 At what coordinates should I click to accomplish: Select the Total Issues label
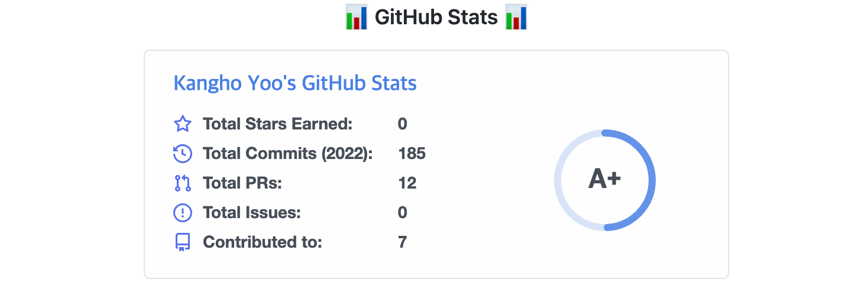tap(252, 213)
